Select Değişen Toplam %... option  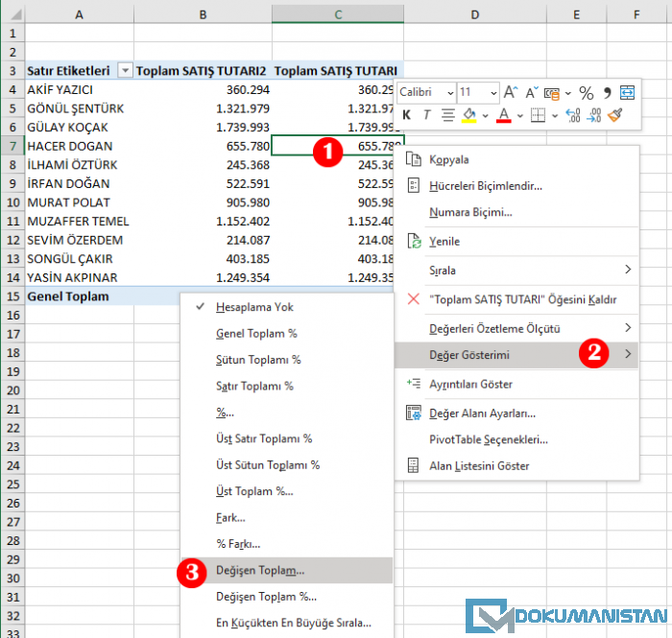(266, 597)
